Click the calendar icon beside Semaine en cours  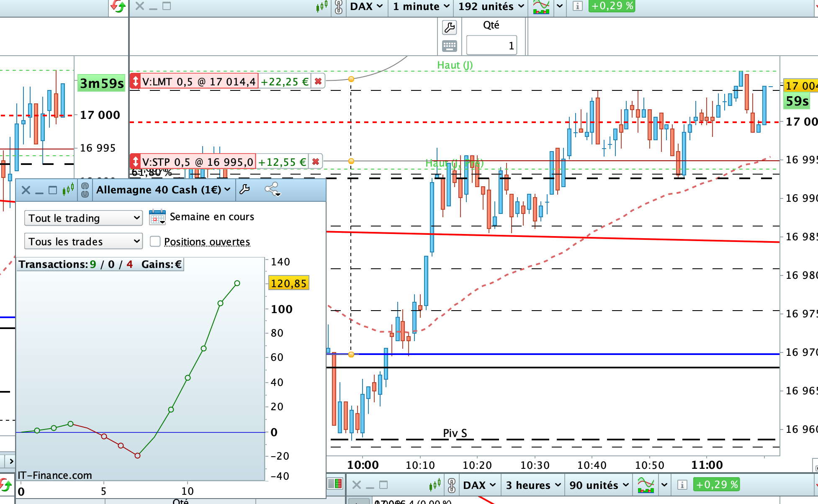[x=157, y=217]
